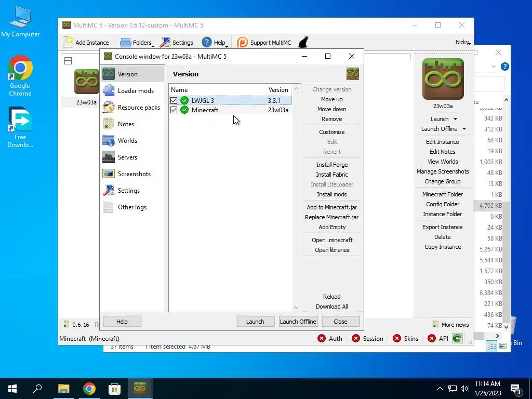
Task: Click Export Instance in side panel
Action: tap(443, 227)
